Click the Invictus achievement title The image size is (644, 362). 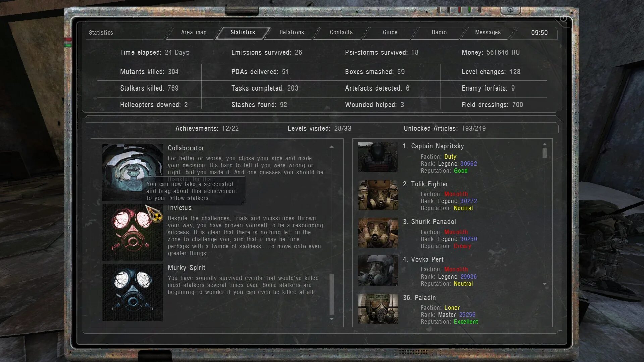pos(180,208)
